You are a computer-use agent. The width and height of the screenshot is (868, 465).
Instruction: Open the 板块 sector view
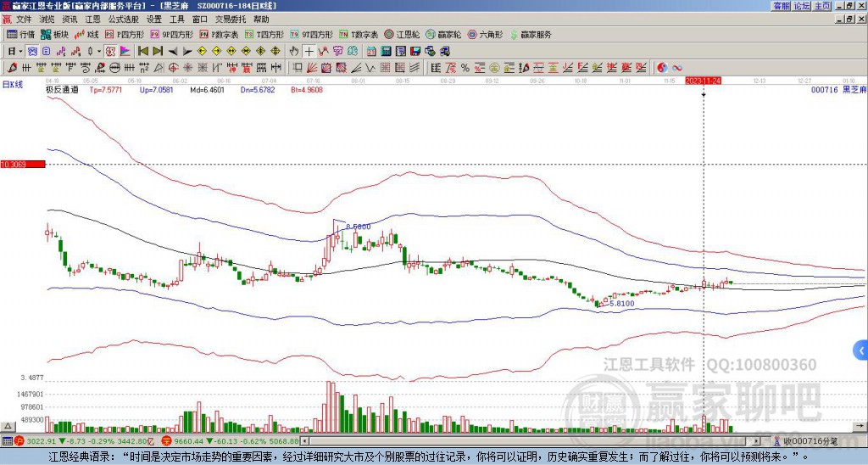(x=55, y=34)
